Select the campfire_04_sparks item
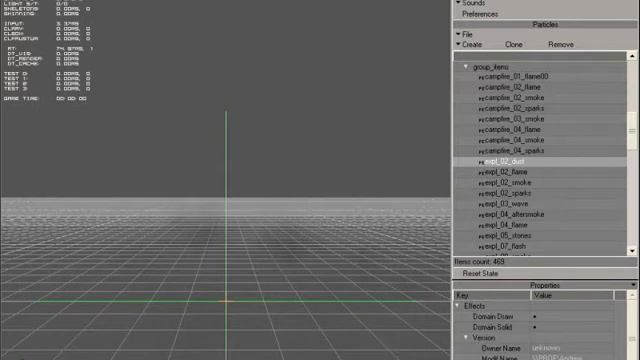 click(514, 151)
